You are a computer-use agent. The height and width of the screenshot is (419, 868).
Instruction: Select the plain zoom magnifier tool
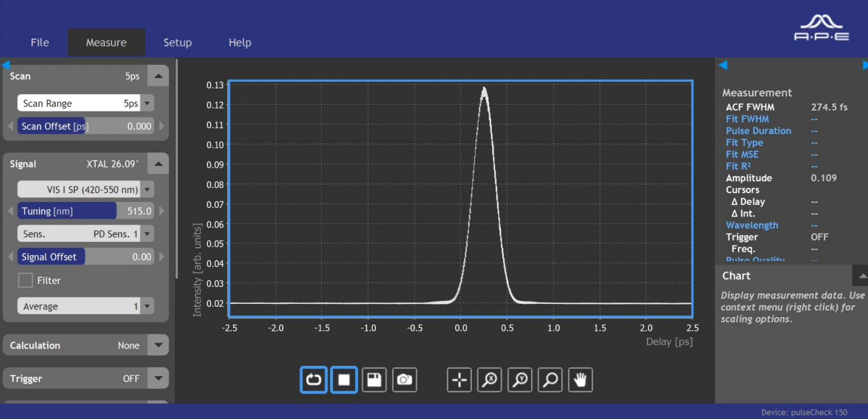(550, 380)
